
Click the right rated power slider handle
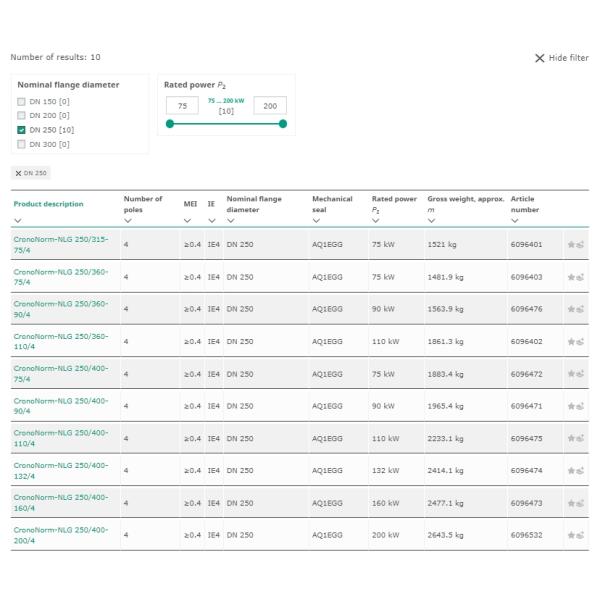[x=283, y=124]
